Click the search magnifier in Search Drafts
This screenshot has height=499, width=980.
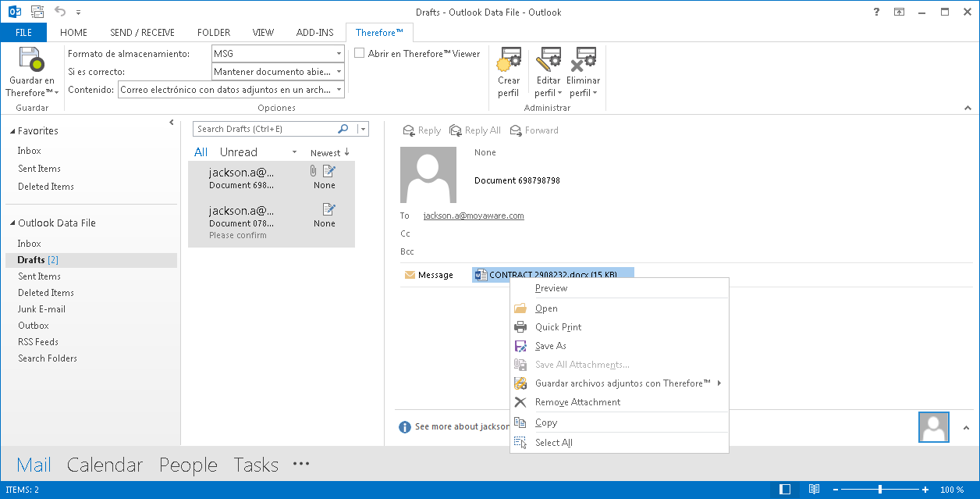point(343,129)
